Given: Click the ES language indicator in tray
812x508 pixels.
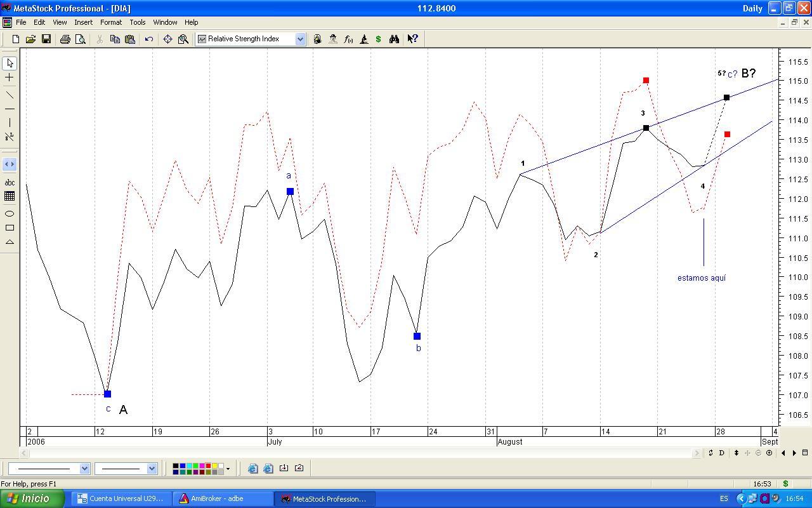Looking at the screenshot, I should (x=724, y=498).
